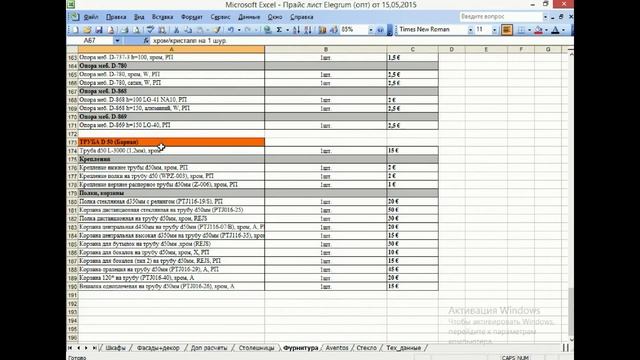Select column A header

171,49
